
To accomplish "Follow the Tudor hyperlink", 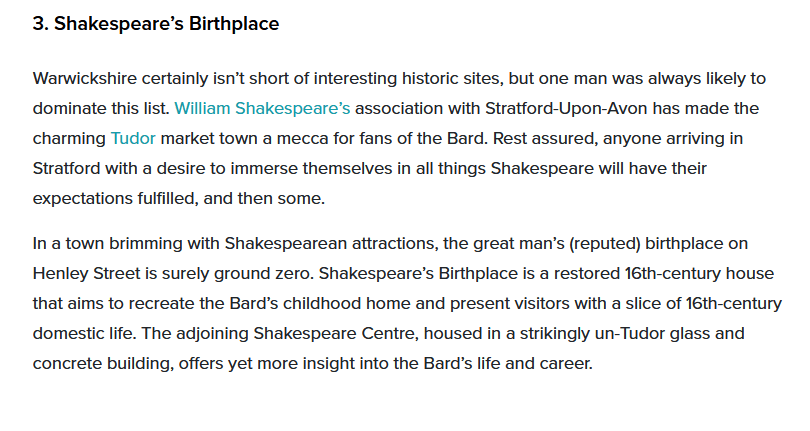I will click(133, 138).
